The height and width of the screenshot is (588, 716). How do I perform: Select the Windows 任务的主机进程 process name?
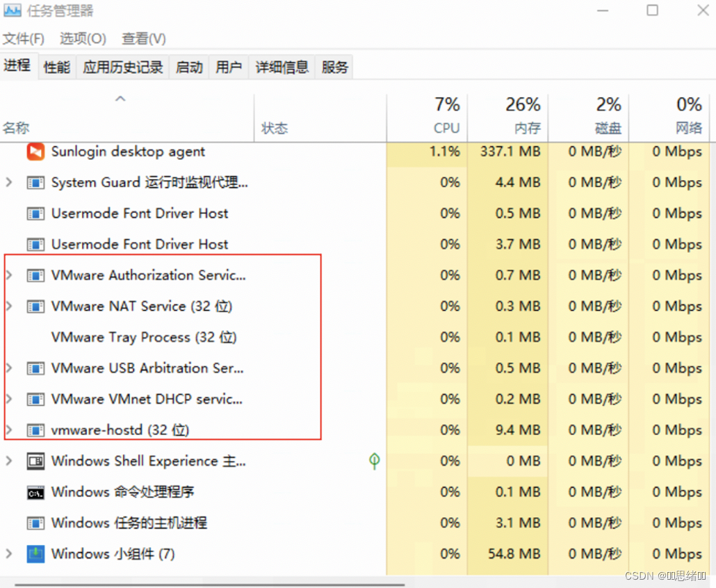click(x=129, y=523)
